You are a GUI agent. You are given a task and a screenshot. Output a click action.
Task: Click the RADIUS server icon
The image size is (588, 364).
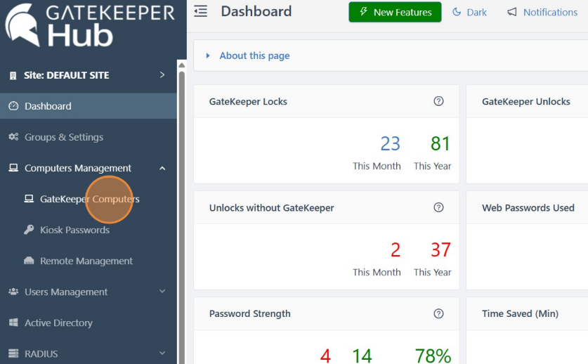click(13, 353)
